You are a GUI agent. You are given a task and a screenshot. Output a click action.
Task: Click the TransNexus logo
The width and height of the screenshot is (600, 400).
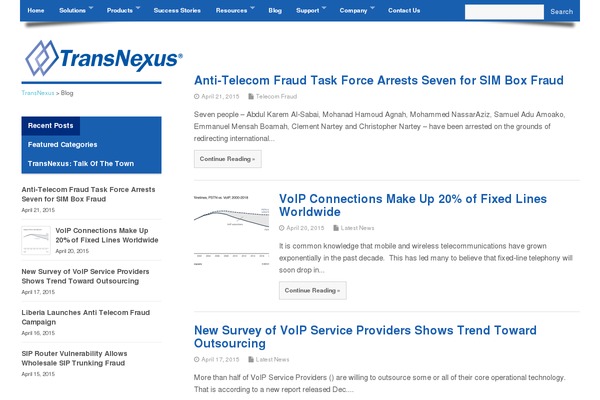103,58
